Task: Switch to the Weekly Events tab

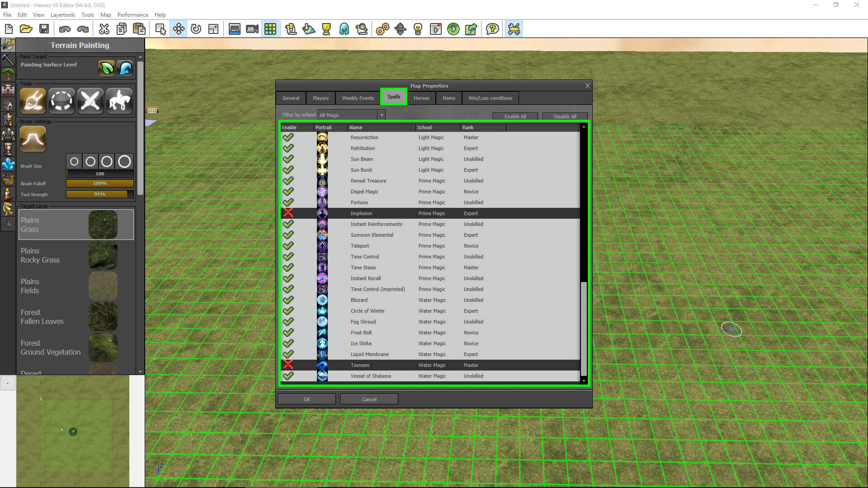Action: tap(358, 98)
